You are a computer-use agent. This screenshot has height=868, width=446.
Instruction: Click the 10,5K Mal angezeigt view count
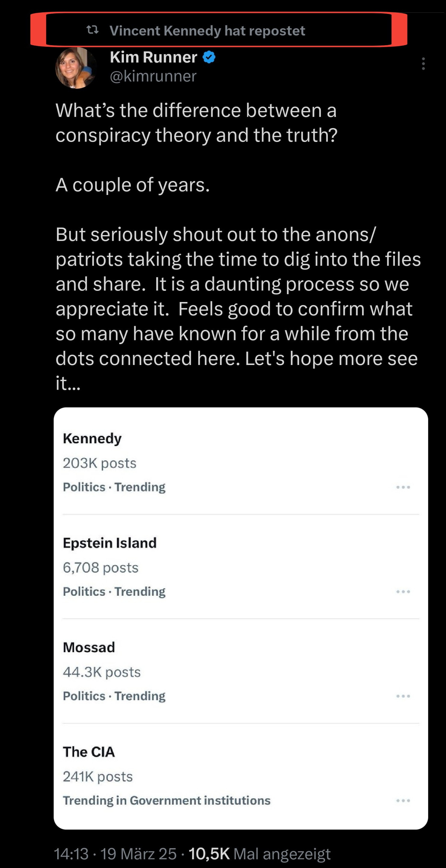click(x=260, y=854)
